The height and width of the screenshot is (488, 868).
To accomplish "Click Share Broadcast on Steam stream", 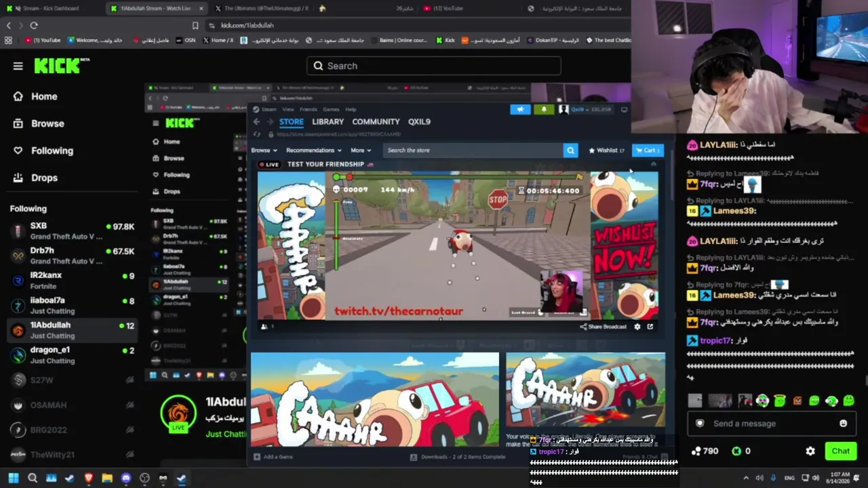I will pos(603,327).
